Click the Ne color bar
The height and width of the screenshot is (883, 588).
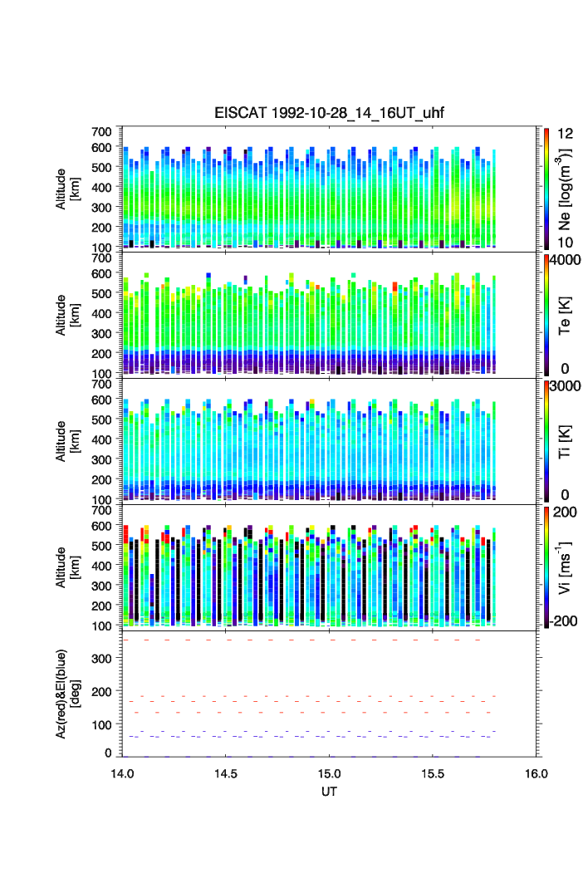pyautogui.click(x=546, y=189)
